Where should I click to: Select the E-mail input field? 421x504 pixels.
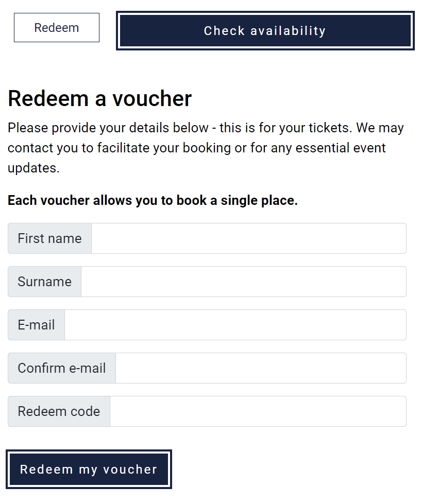point(235,325)
